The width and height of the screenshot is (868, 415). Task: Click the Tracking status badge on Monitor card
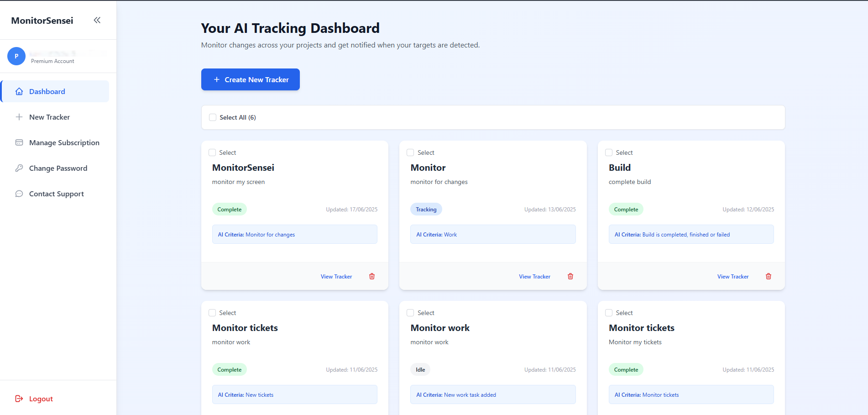click(426, 210)
